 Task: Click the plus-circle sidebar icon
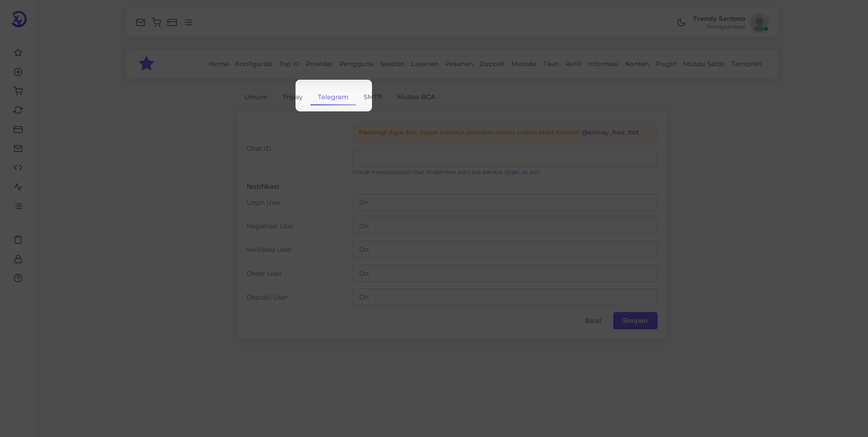(18, 72)
